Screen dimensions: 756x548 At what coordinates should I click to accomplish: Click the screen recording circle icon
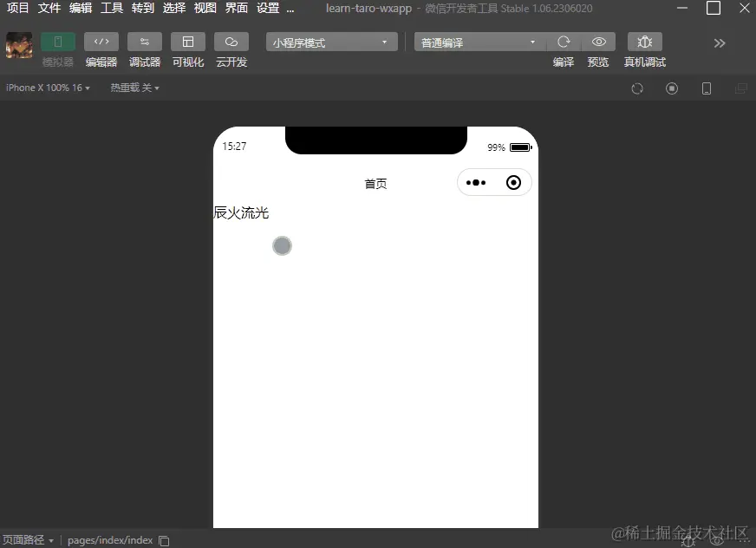click(672, 88)
